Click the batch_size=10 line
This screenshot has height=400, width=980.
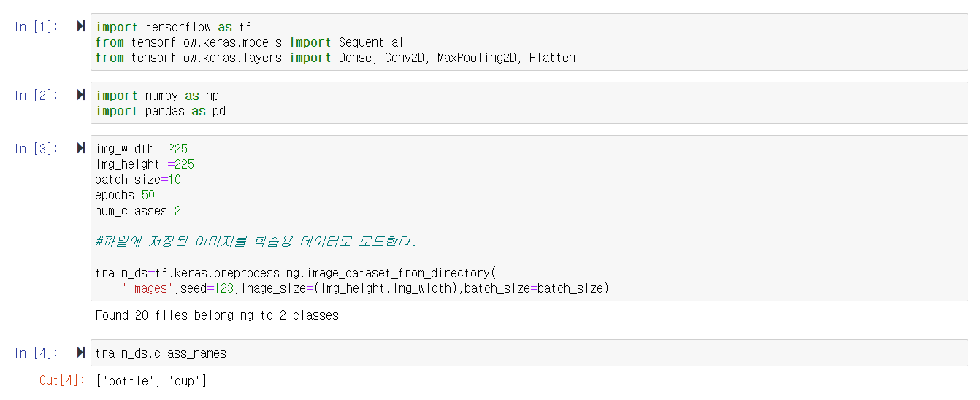click(138, 180)
